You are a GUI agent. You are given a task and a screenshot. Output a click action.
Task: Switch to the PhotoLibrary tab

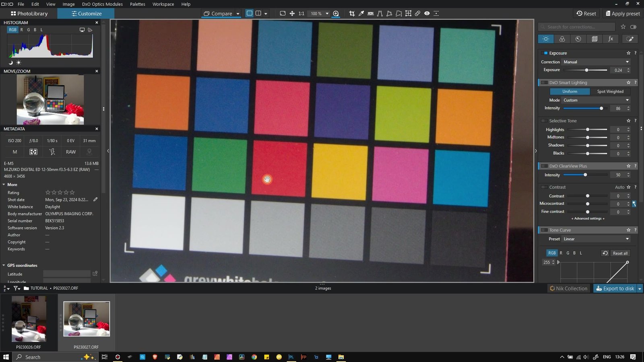click(x=29, y=14)
